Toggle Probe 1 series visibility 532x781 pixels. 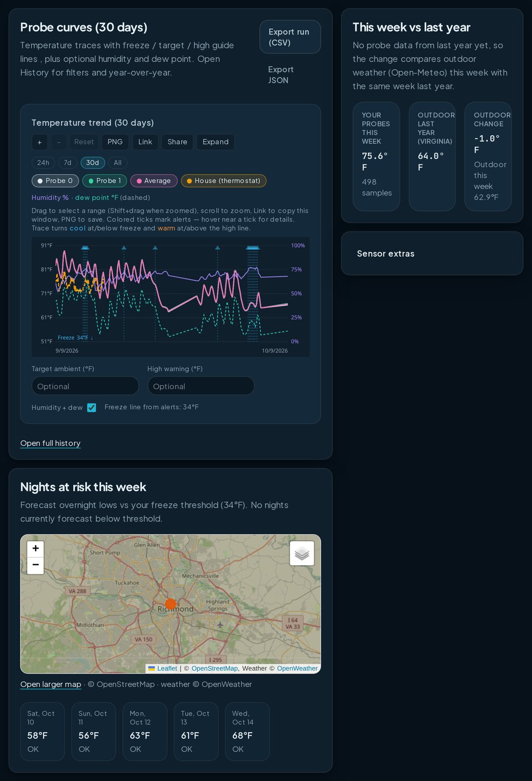(105, 181)
